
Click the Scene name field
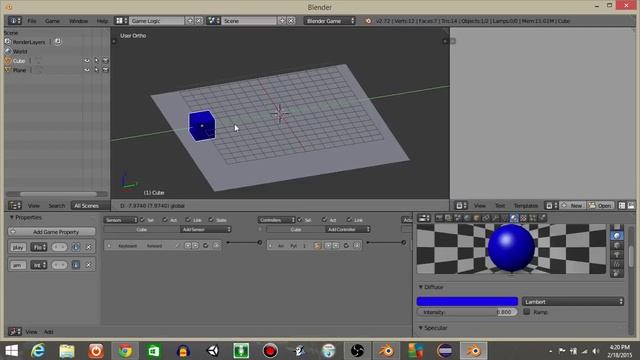[x=249, y=20]
